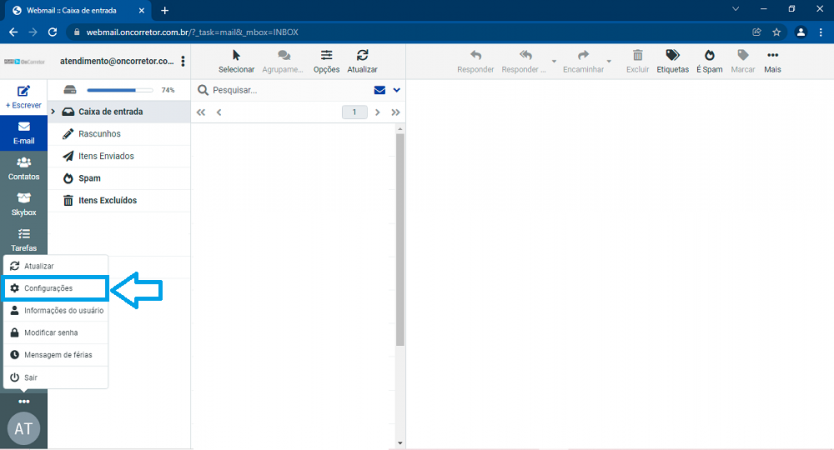Image resolution: width=834 pixels, height=450 pixels.
Task: Open the Contatos section
Action: click(x=23, y=169)
